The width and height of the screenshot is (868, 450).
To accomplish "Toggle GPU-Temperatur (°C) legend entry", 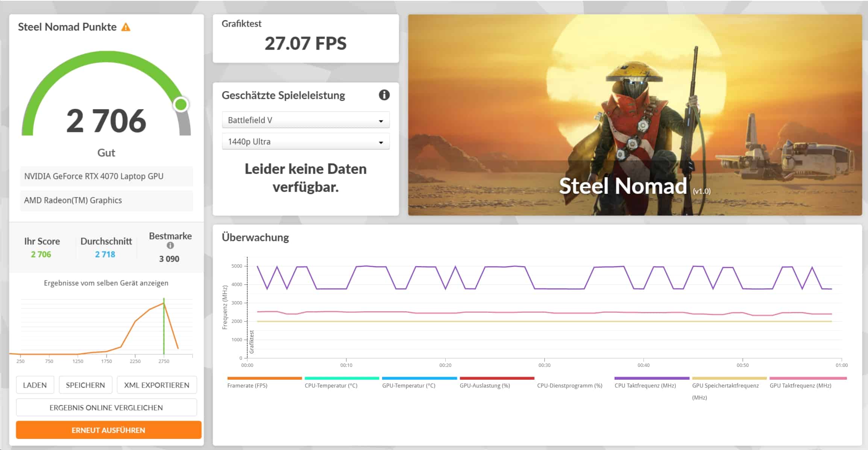I will click(408, 385).
